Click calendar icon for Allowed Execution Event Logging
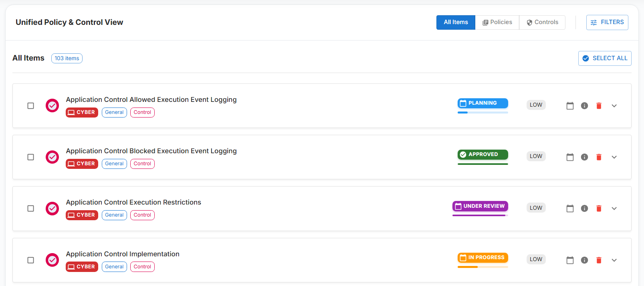The image size is (644, 286). point(570,106)
